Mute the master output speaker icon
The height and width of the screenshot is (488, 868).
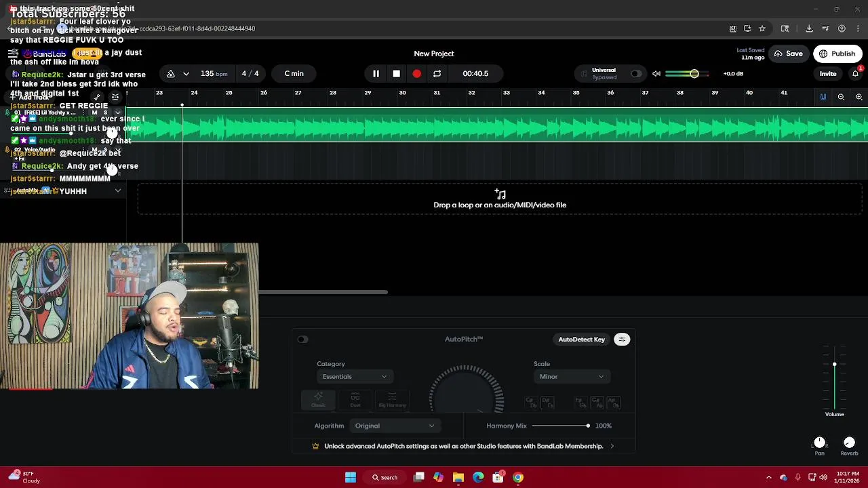point(656,74)
